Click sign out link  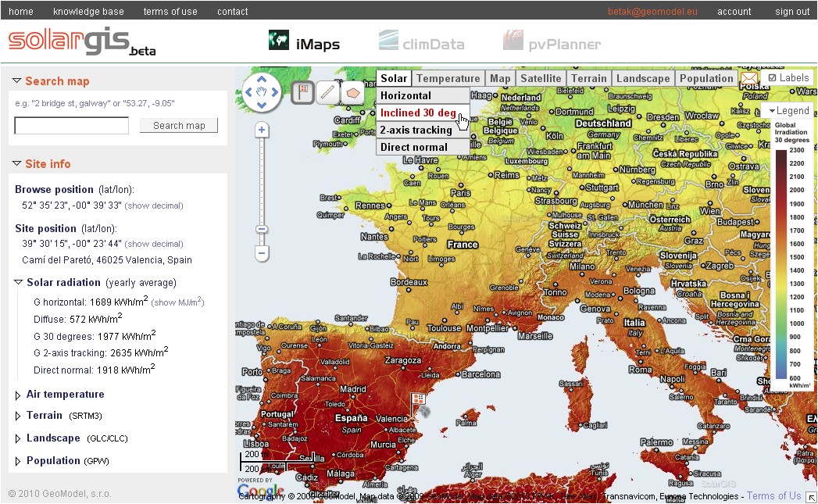point(792,12)
